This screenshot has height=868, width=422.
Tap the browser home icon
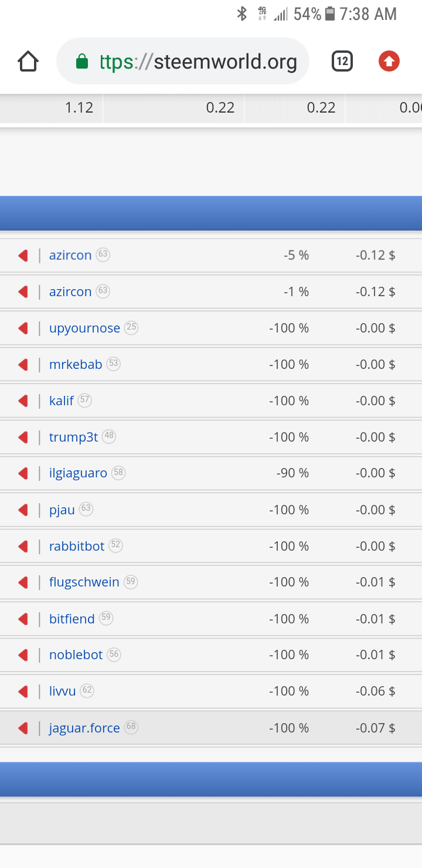[28, 61]
